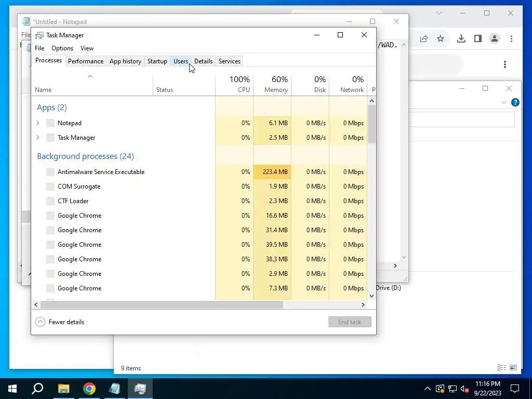Select Google Chrome process using 2.9 MB
532x399 pixels.
[x=199, y=274]
